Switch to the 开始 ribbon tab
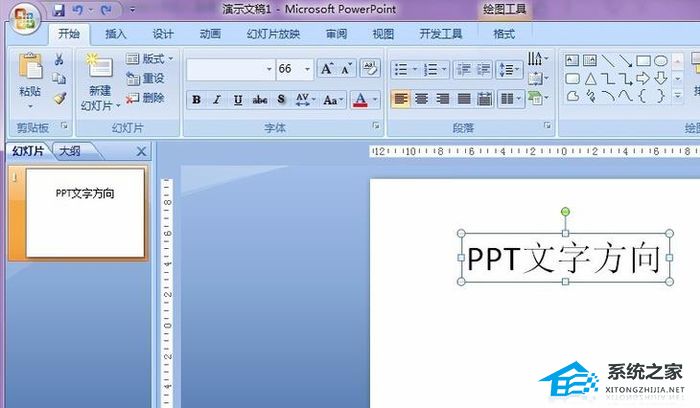The image size is (700, 408). [69, 34]
